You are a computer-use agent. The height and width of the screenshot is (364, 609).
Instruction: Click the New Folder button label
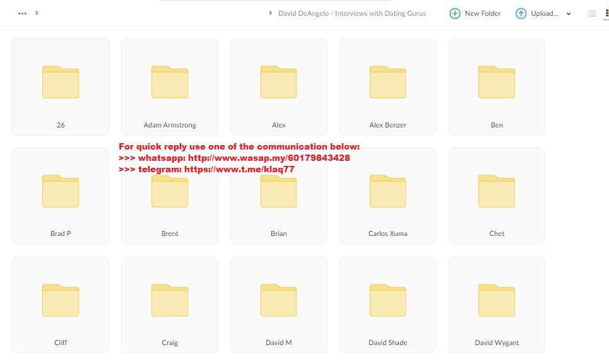[x=483, y=13]
